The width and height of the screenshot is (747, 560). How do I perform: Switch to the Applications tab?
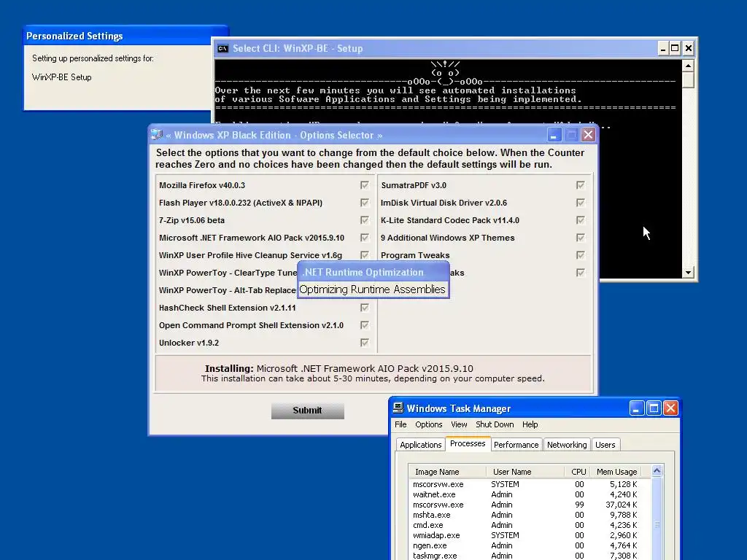coord(421,445)
